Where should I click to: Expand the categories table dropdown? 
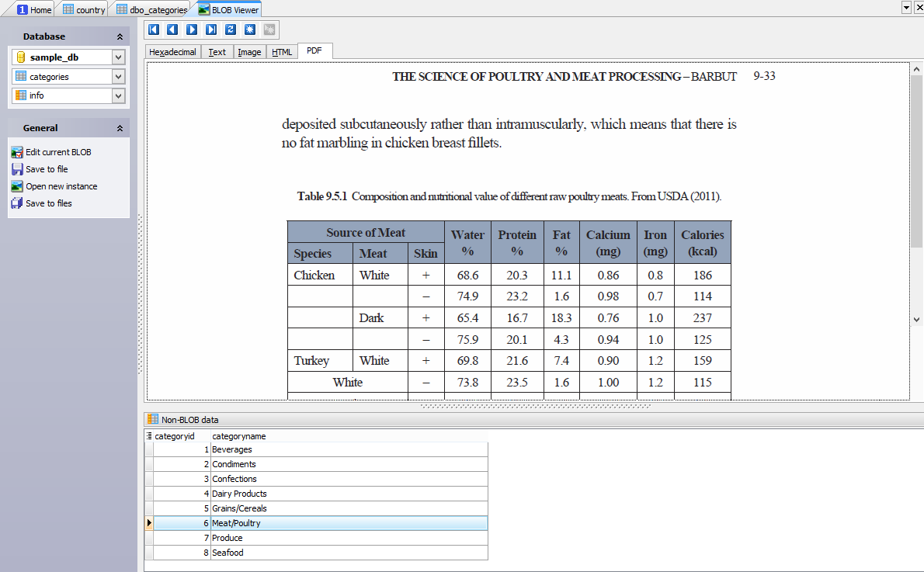tap(118, 77)
